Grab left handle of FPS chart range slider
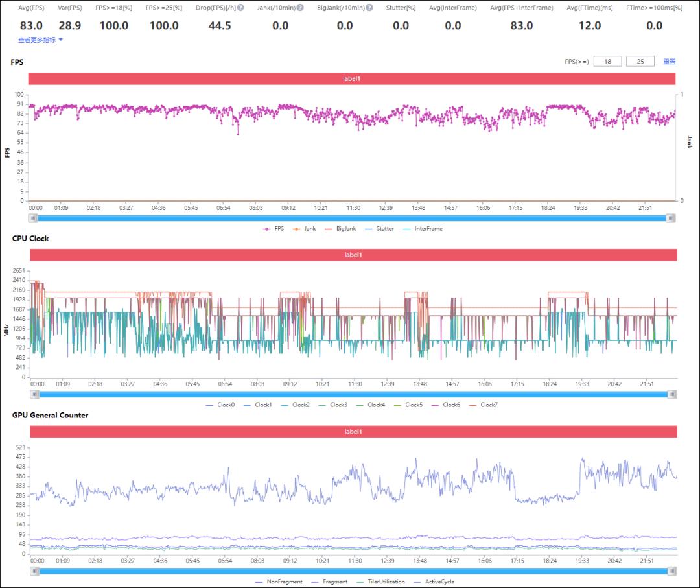Image resolution: width=700 pixels, height=588 pixels. (34, 218)
